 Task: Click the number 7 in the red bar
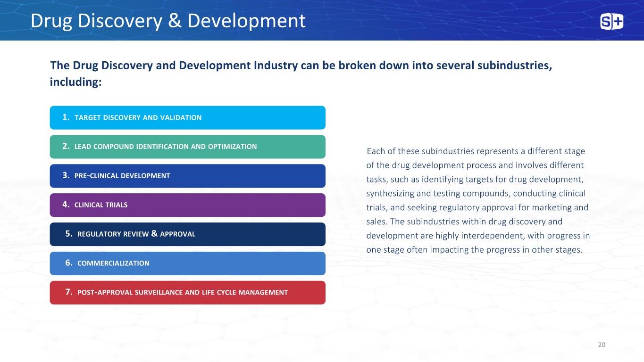click(x=68, y=292)
